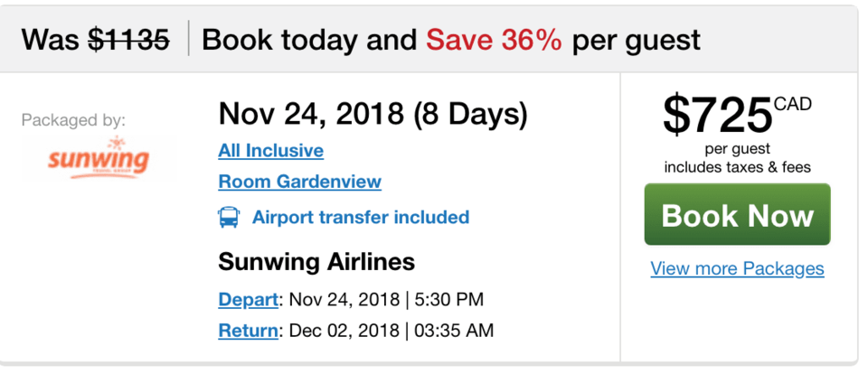This screenshot has height=374, width=868.
Task: Click the Nov 24, 2018 (8 Days) heading
Action: [x=373, y=114]
